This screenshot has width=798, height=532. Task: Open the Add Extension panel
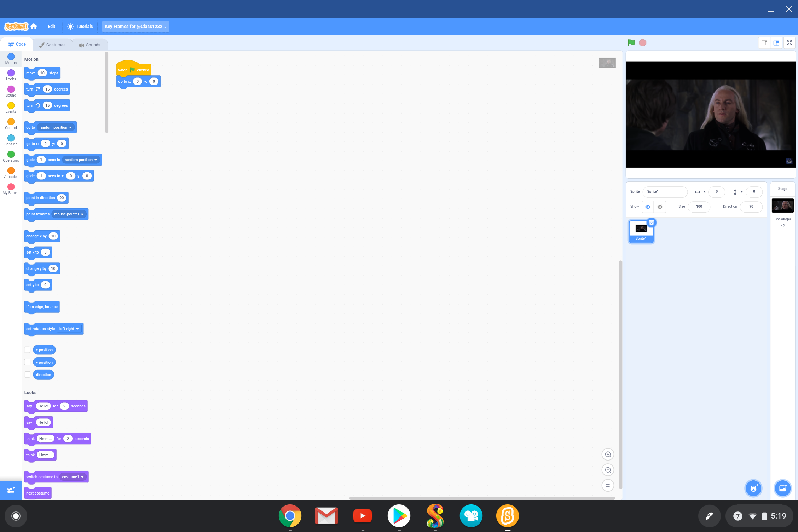click(11, 490)
